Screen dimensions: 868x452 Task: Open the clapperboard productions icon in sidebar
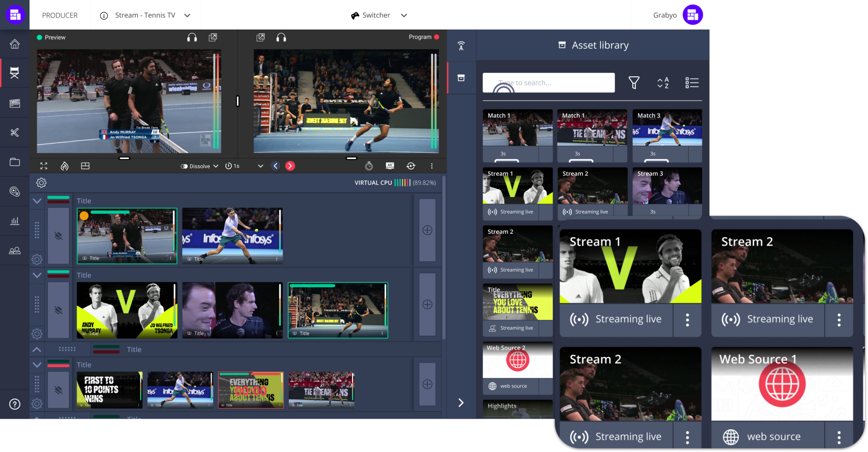(14, 103)
